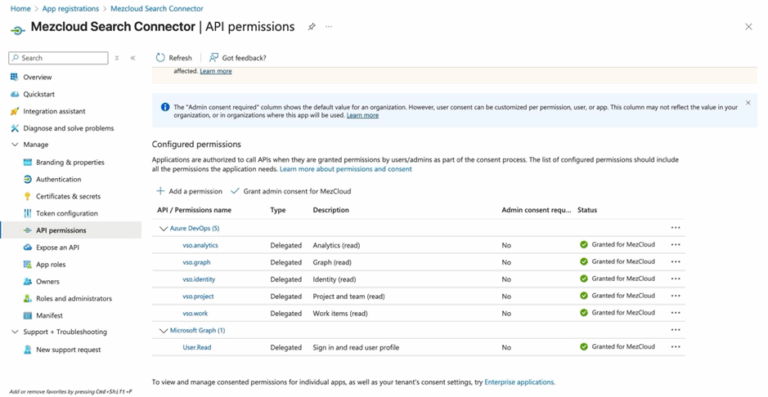This screenshot has height=397, width=768.
Task: Collapse the Support + Troubleshooting section
Action: (15, 332)
